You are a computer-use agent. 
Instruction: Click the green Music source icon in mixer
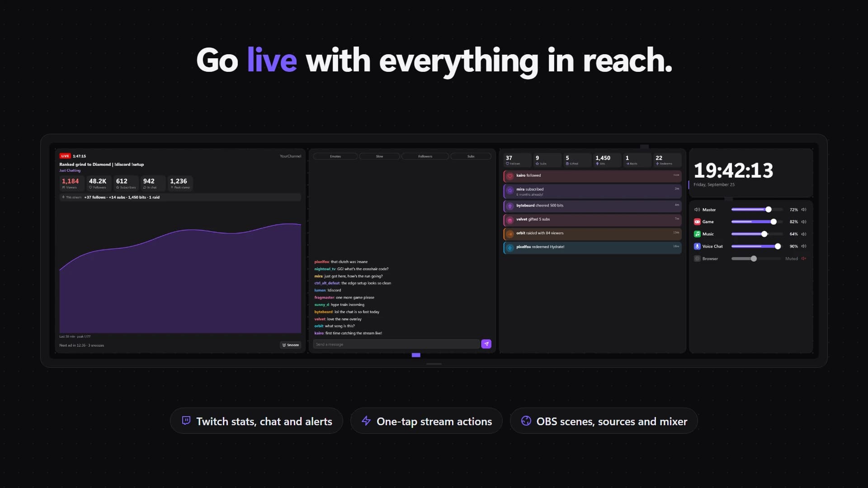pyautogui.click(x=697, y=234)
